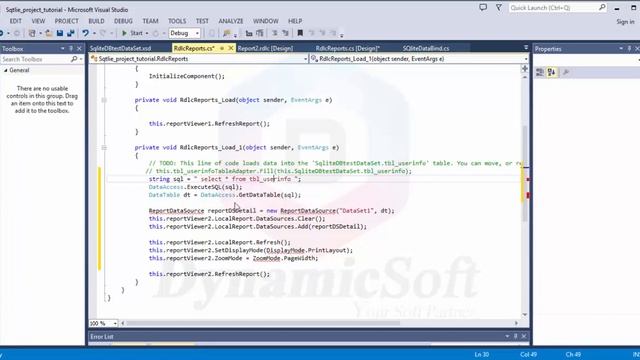Click the Property Pages wrench icon
Screen dimensions: 640x360
566,72
